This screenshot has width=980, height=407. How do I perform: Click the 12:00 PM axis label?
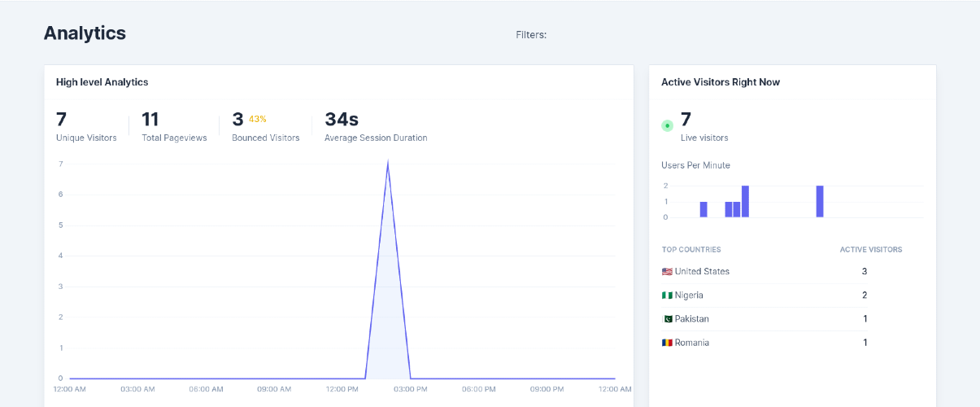point(342,389)
